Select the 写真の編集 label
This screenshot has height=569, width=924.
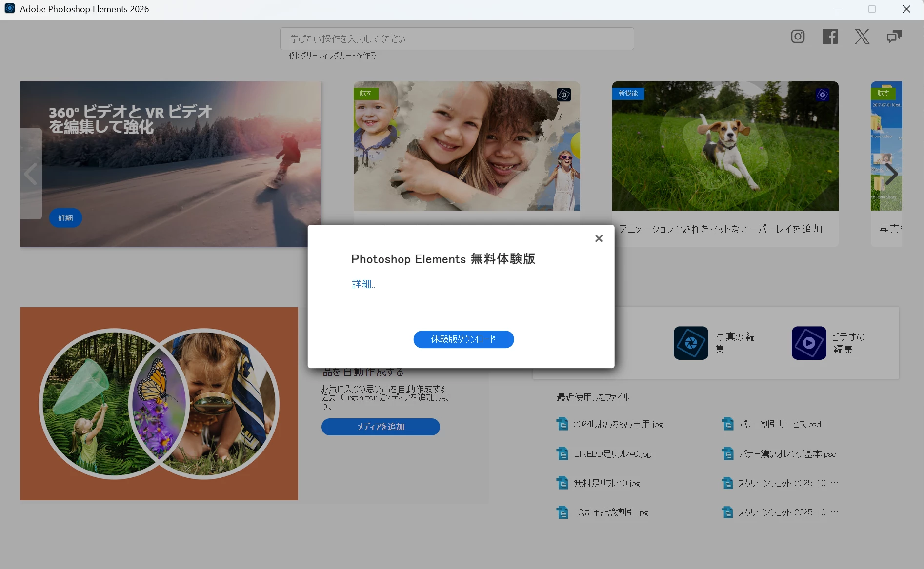coord(735,343)
